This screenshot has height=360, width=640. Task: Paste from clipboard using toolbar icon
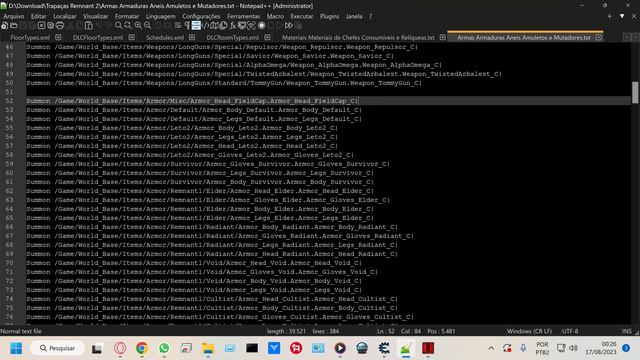pos(89,25)
